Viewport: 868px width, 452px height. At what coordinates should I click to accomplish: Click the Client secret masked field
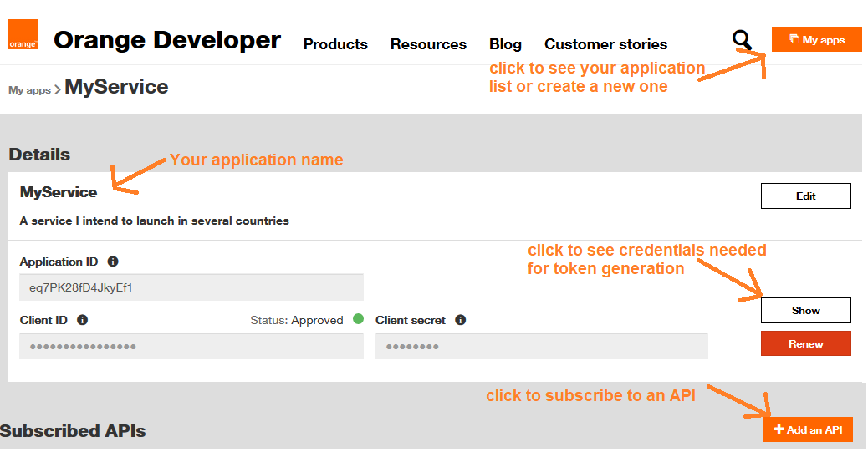(541, 347)
